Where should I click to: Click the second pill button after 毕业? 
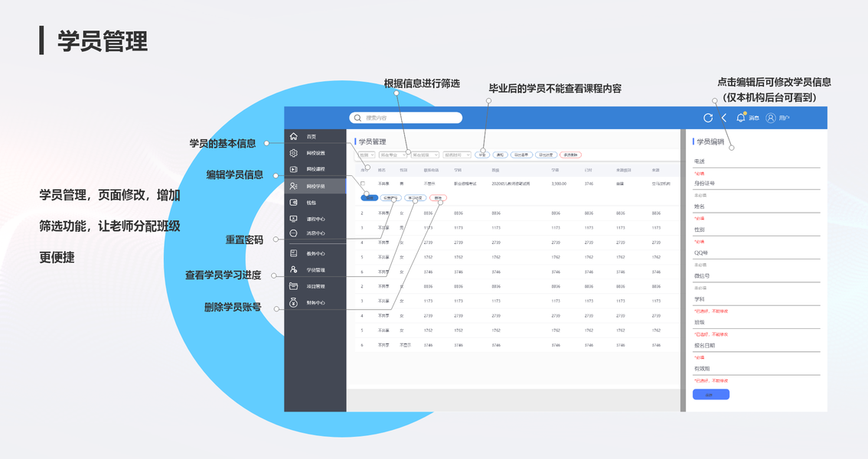point(501,155)
